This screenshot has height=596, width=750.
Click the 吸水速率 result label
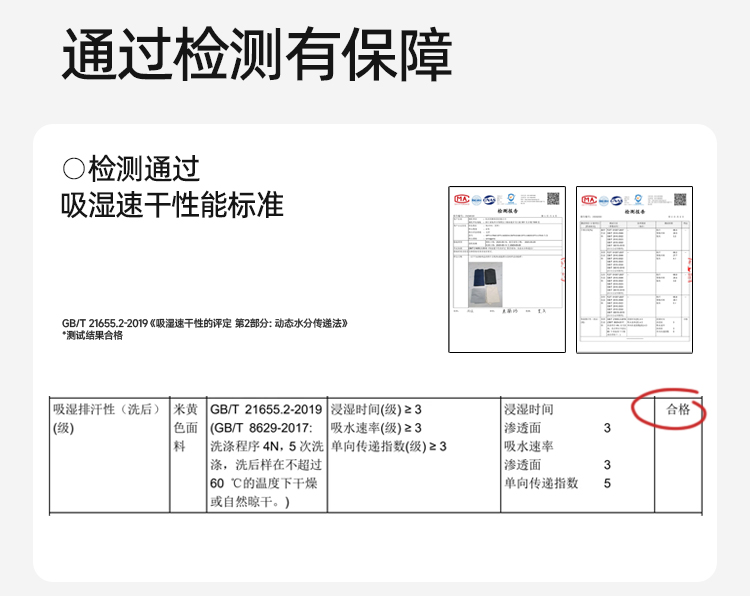(x=529, y=446)
